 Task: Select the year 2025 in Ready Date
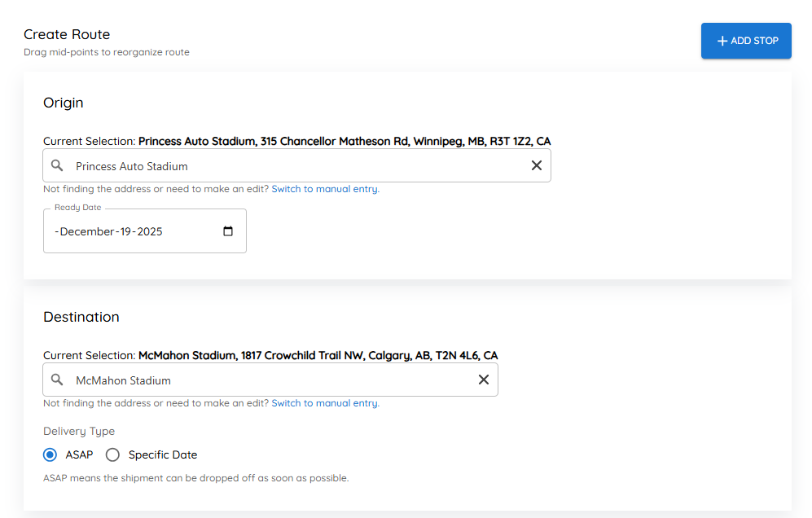coord(150,231)
